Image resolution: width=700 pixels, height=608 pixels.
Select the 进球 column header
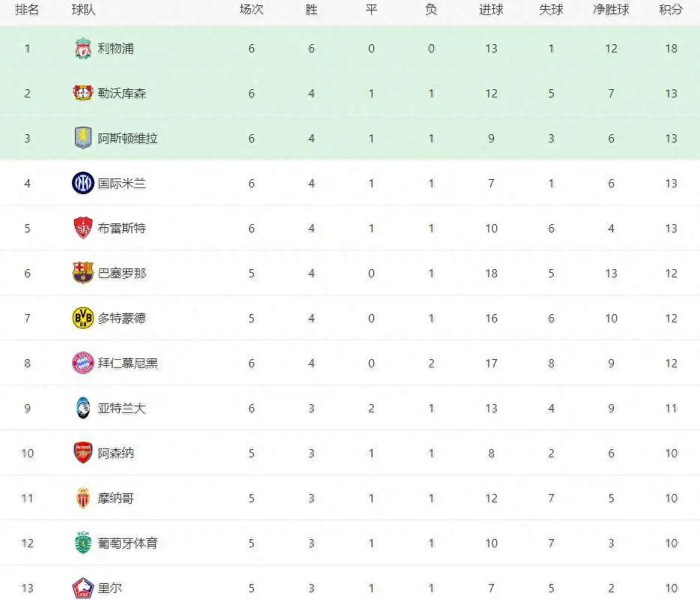[x=491, y=10]
